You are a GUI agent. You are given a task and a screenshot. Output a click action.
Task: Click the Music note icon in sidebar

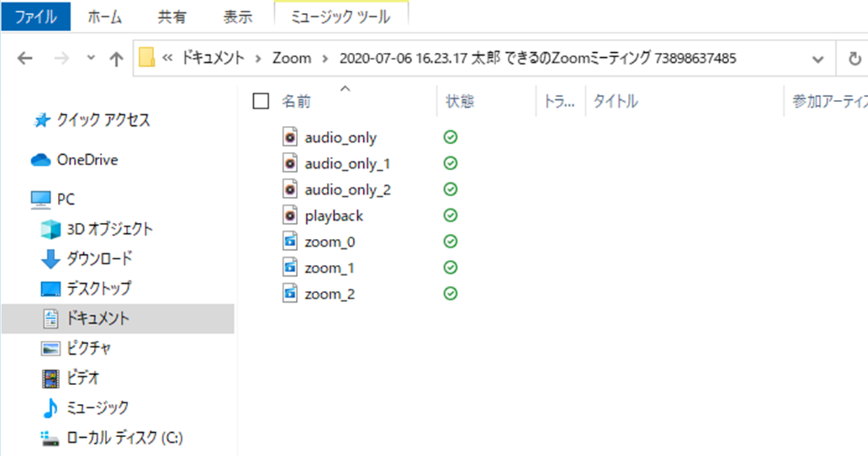coord(50,408)
